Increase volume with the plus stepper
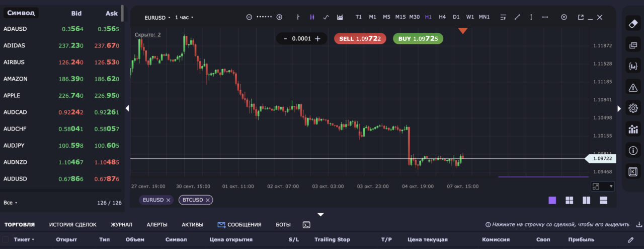The image size is (644, 249). (317, 38)
